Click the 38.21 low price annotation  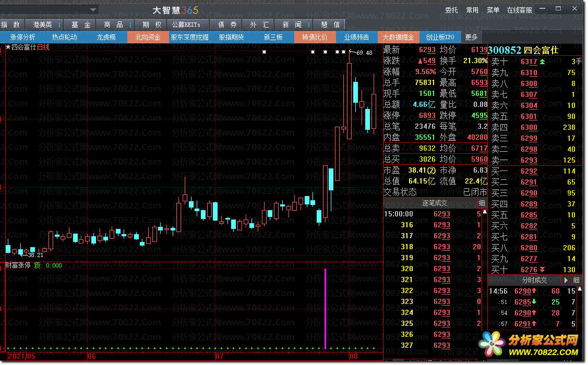(x=35, y=255)
